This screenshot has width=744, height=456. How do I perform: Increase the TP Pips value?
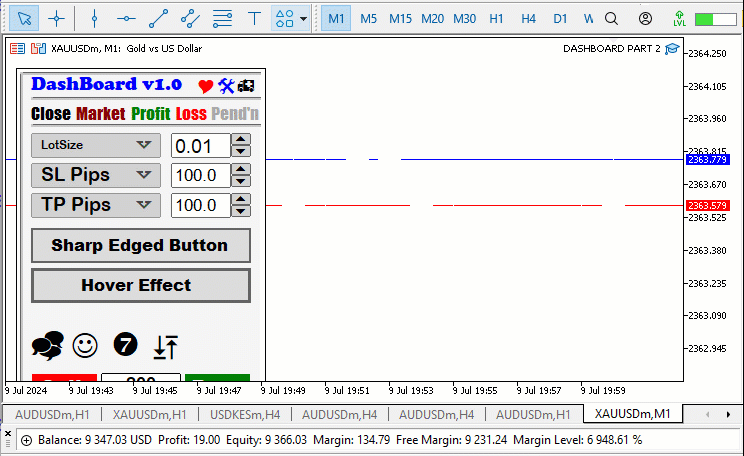pyautogui.click(x=241, y=199)
